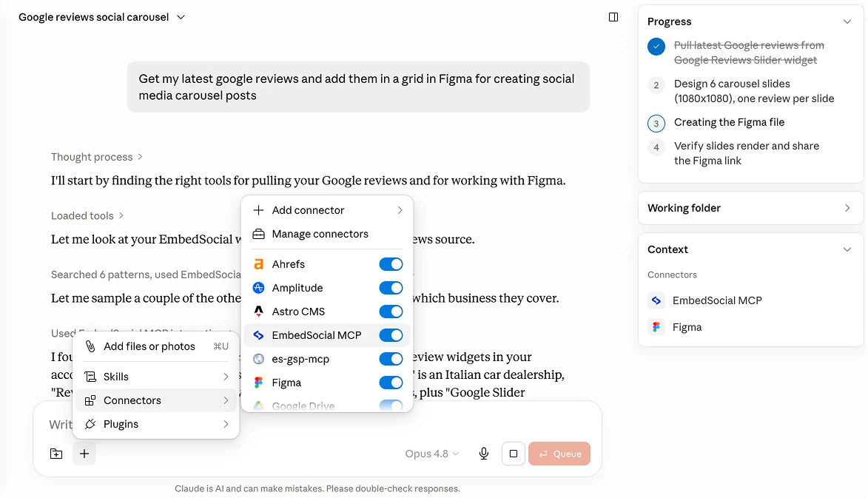This screenshot has width=868, height=498.
Task: Click the Verify slides render step text
Action: point(746,153)
